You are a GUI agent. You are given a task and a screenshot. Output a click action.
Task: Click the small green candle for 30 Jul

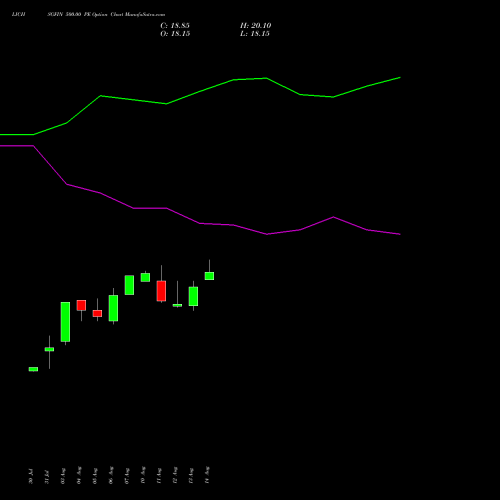click(33, 369)
